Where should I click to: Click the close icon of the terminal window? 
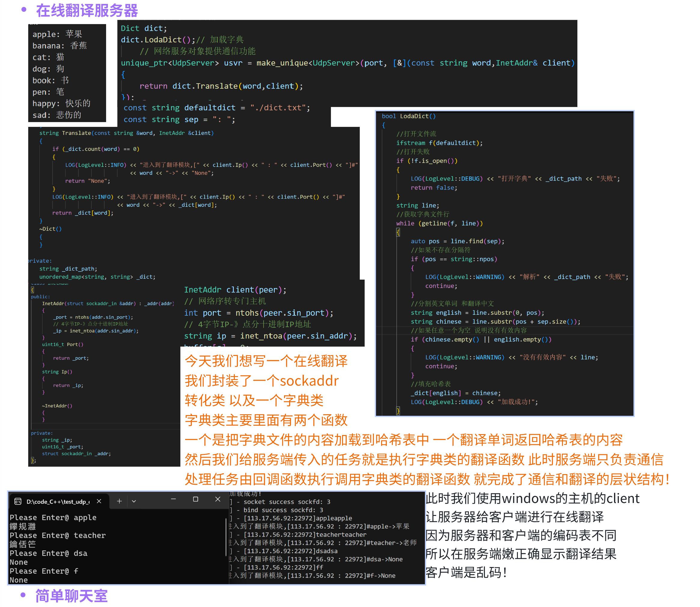(x=218, y=499)
